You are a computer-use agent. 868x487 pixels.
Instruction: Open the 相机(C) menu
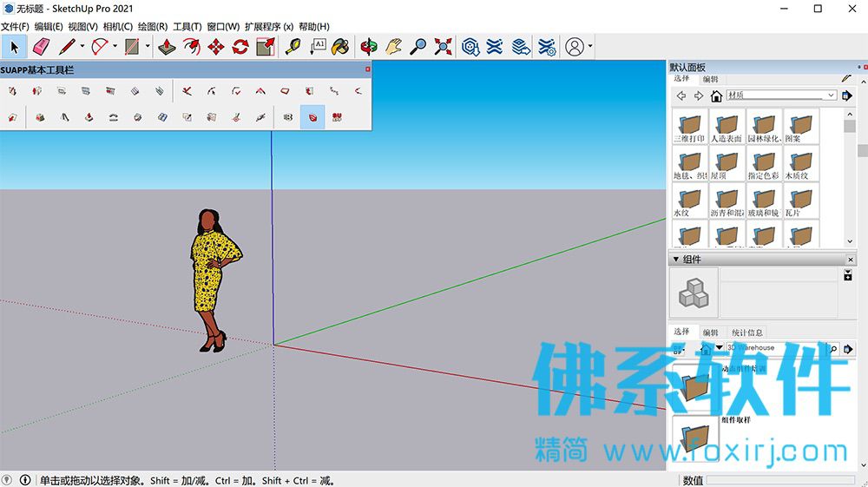tap(118, 27)
